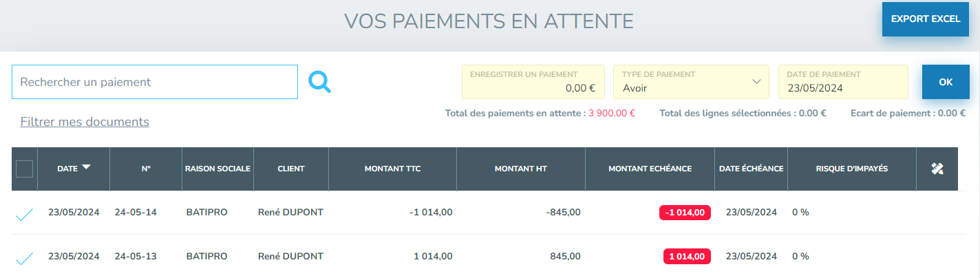Open the Type de paiement dropdown
Screen dimensions: 980x278
click(x=691, y=82)
